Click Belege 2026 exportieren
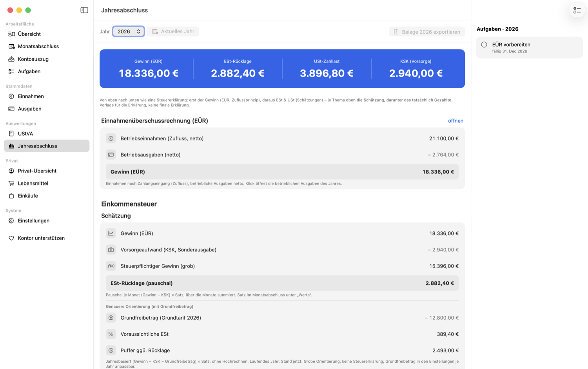This screenshot has height=369, width=588. point(427,32)
